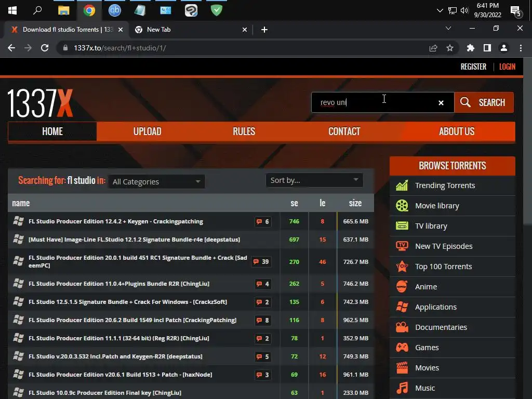Image resolution: width=532 pixels, height=399 pixels.
Task: Open FL Studio 20.0.1 build 451 torrent
Action: [138, 262]
